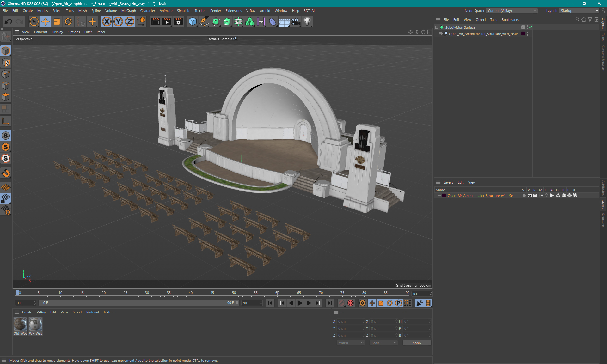Click the Bend deformer icon
The height and width of the screenshot is (364, 607).
coord(273,21)
